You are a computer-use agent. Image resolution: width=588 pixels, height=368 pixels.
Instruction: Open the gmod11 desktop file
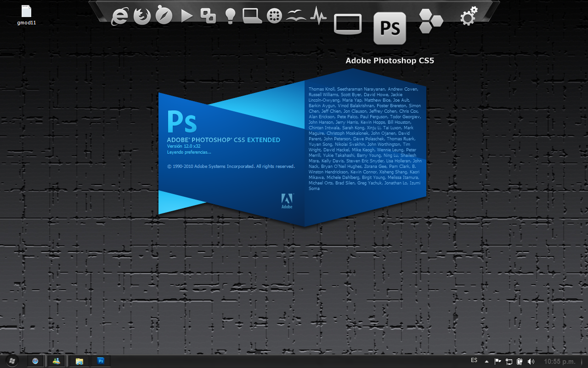pyautogui.click(x=27, y=15)
